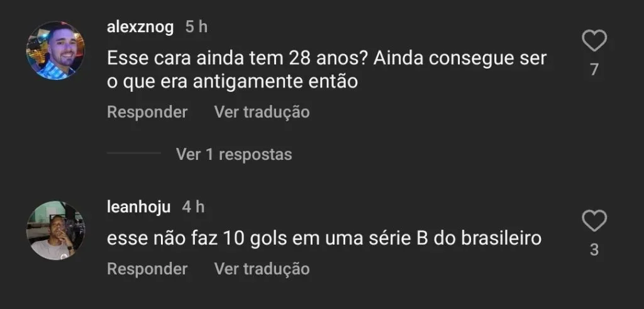Click the comment text starting 'Esse cara ainda'
The image size is (644, 309).
[189, 60]
